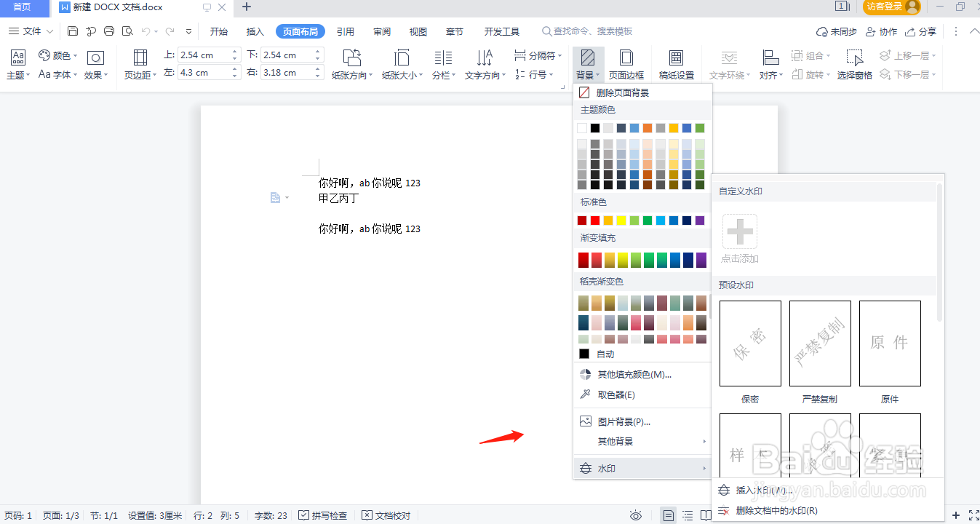
Task: Expand the 其他背景 submenu
Action: coord(642,441)
